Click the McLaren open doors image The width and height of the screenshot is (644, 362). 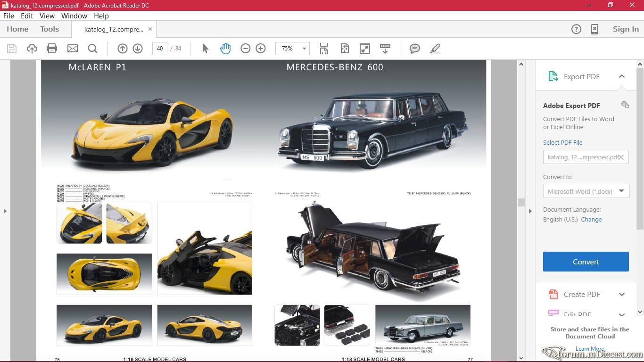point(205,249)
